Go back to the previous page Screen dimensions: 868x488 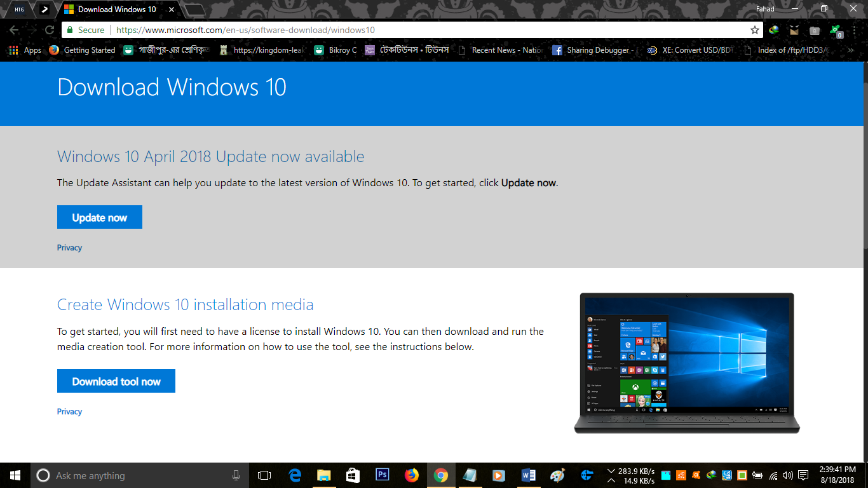point(15,30)
